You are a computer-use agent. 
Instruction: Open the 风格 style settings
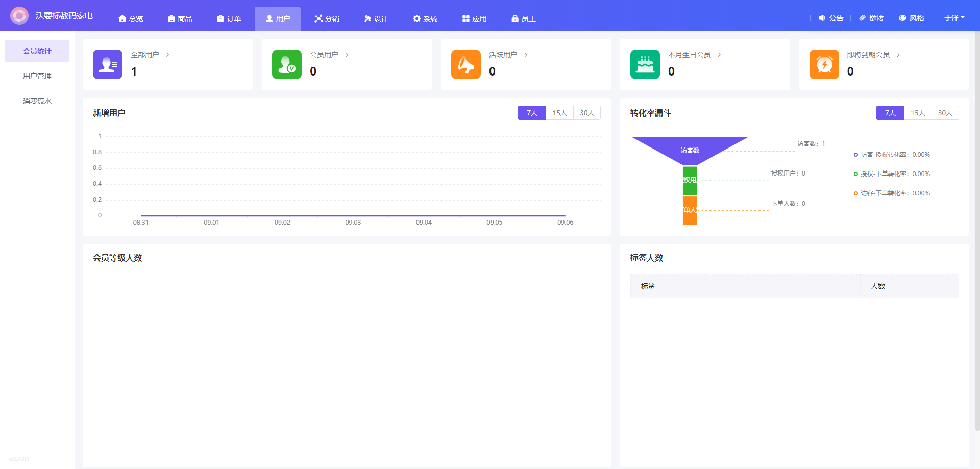coord(912,18)
